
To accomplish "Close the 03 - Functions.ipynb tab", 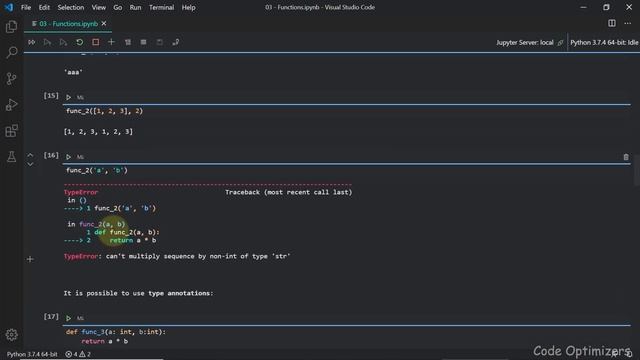I will click(x=104, y=24).
